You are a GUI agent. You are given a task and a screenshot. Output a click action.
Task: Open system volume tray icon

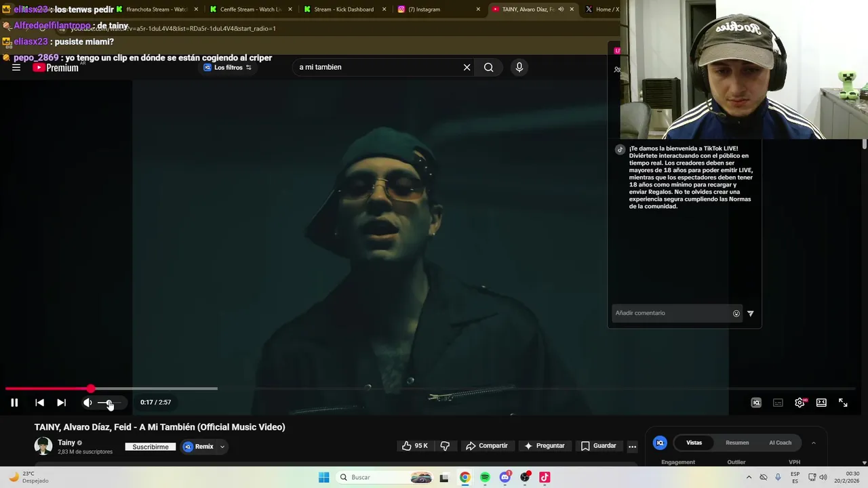coord(823,477)
